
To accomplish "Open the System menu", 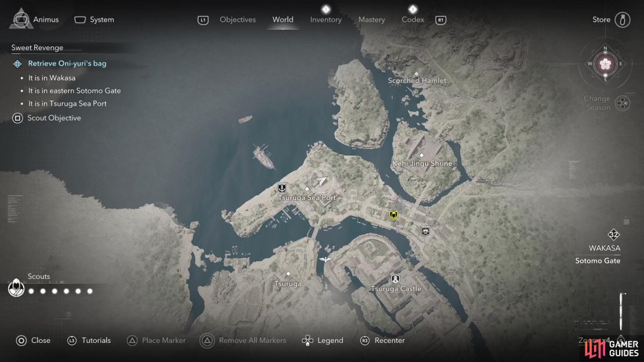I will click(94, 19).
